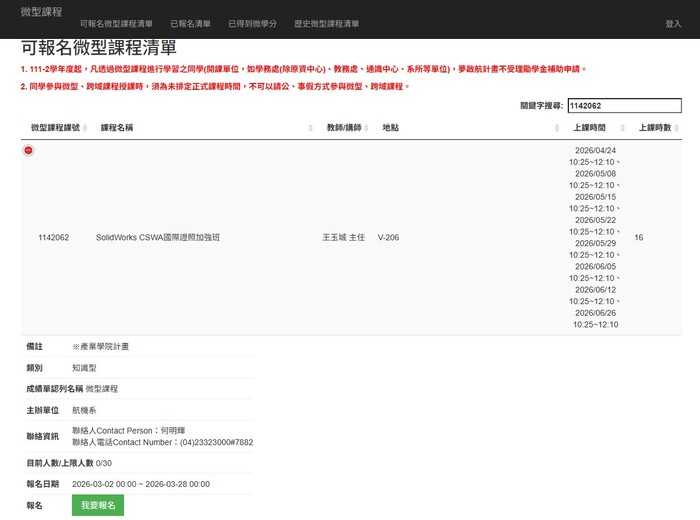Select first session date 2026/04/24
700x520 pixels.
595,150
